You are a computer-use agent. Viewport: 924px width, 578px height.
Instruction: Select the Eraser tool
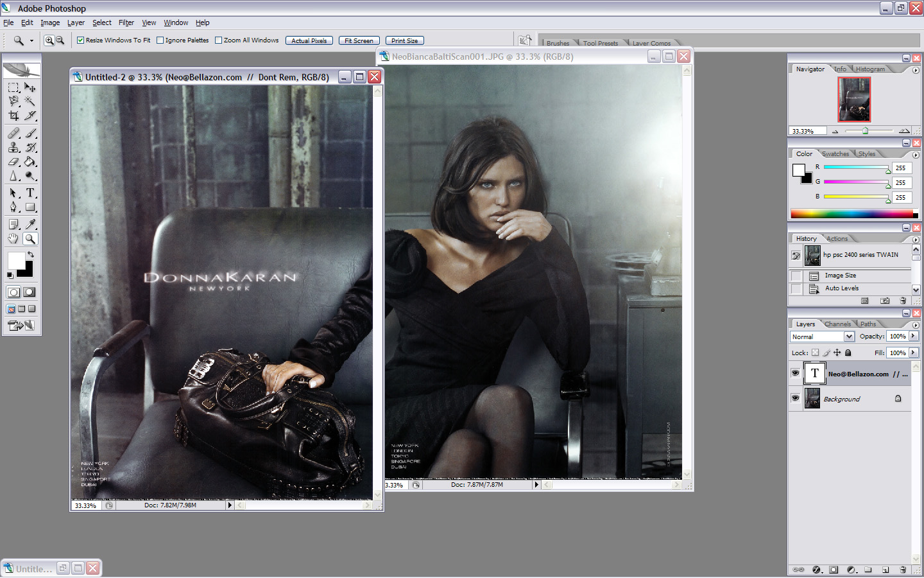[13, 161]
